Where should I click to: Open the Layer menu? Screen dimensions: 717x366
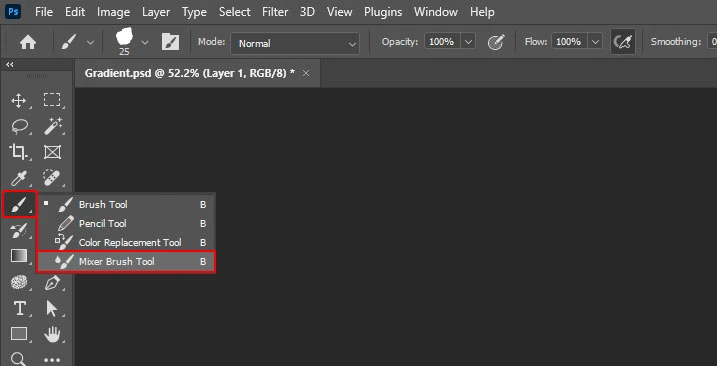point(156,12)
